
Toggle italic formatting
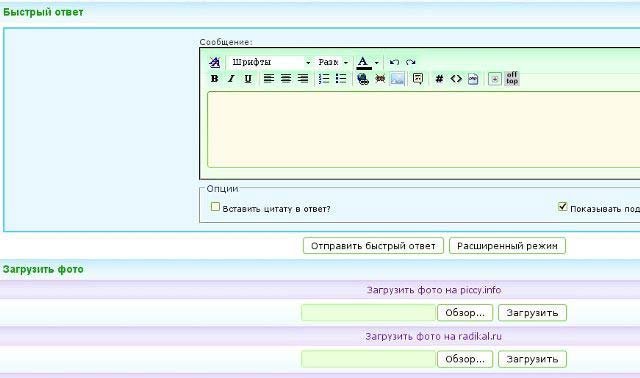pos(231,79)
